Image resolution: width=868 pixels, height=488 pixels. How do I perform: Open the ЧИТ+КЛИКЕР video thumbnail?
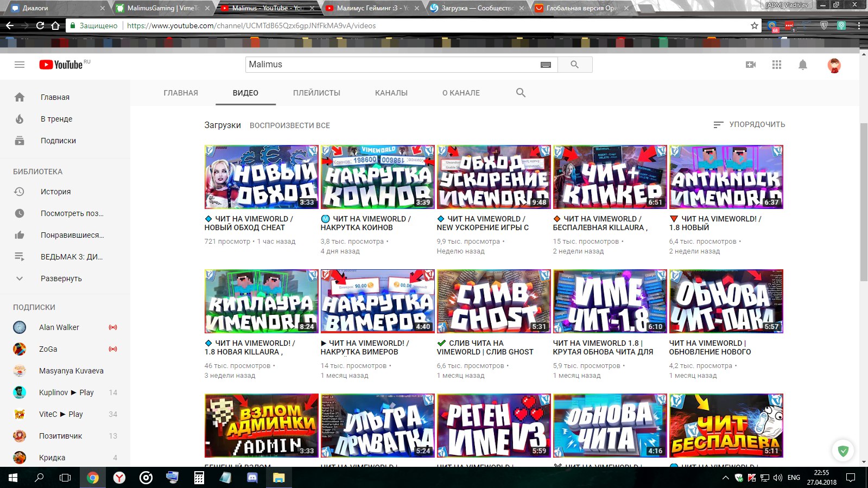point(610,177)
